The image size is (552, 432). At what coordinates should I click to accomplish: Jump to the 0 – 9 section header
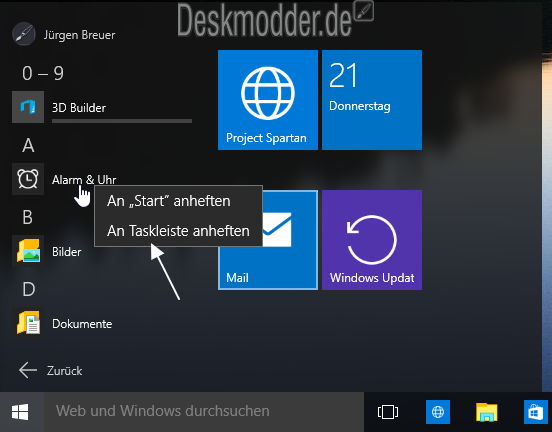pos(43,73)
